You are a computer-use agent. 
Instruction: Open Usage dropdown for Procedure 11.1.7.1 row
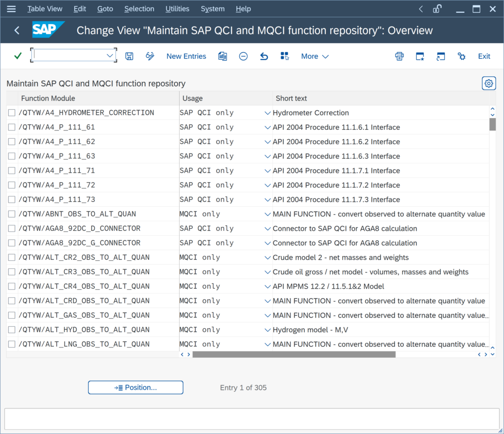click(267, 171)
